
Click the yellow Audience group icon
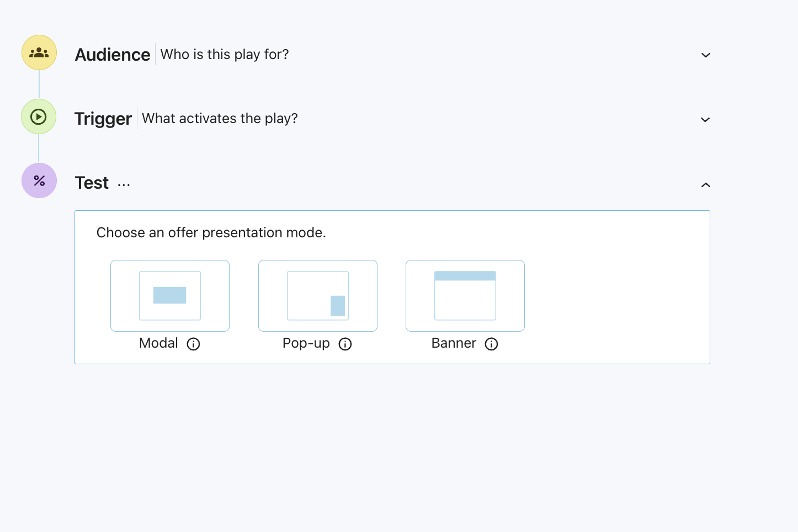click(39, 53)
